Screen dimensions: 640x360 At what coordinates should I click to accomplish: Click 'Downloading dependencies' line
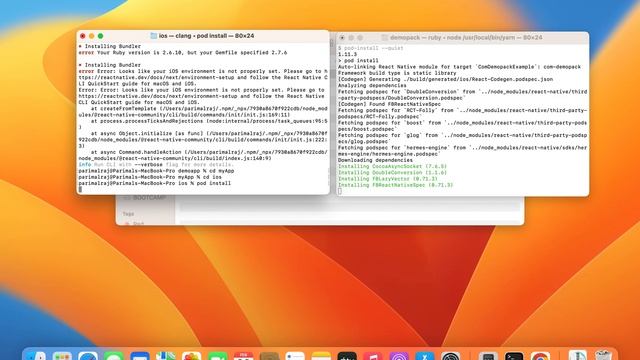(x=376, y=160)
